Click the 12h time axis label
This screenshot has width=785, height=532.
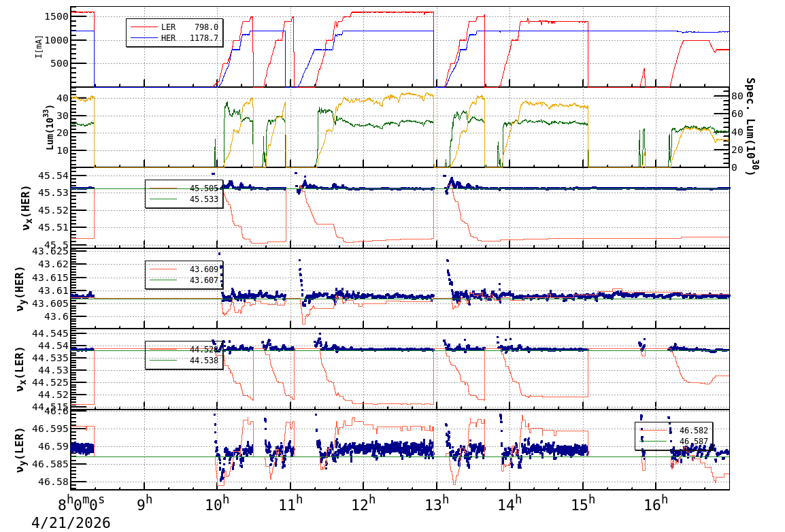point(364,503)
